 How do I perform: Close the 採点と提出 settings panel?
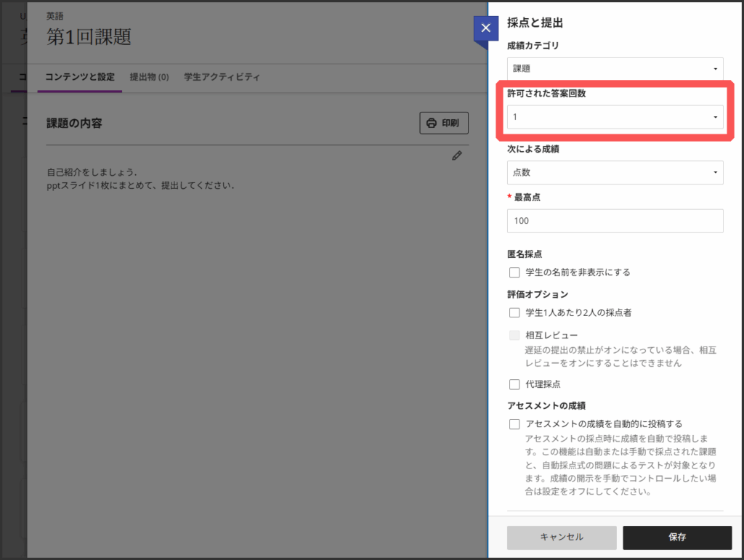[485, 28]
